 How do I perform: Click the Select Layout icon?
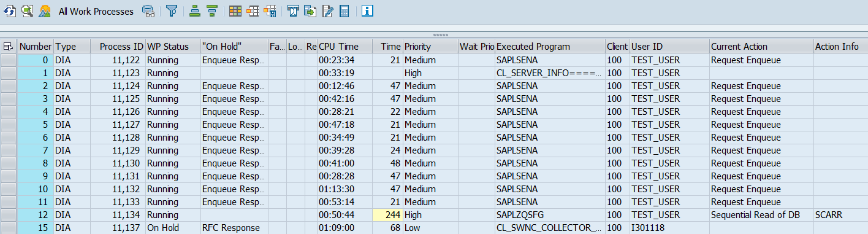(x=253, y=11)
